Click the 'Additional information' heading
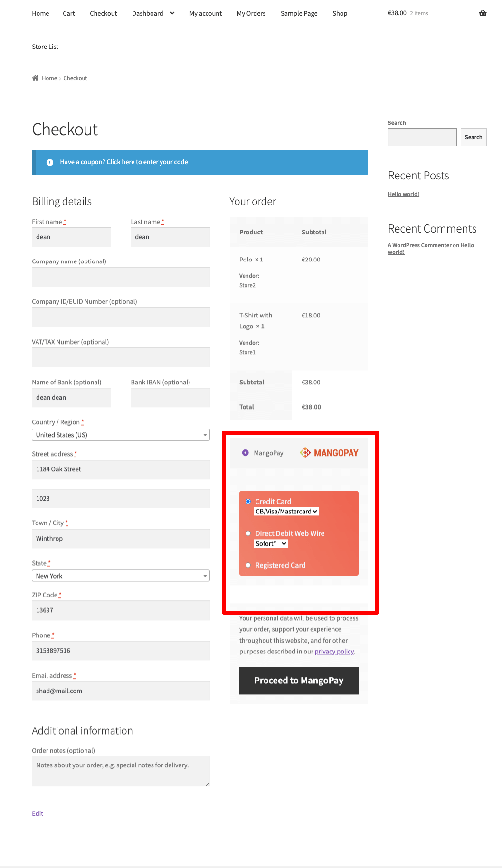Screen dimensions: 502x868 (x=82, y=731)
